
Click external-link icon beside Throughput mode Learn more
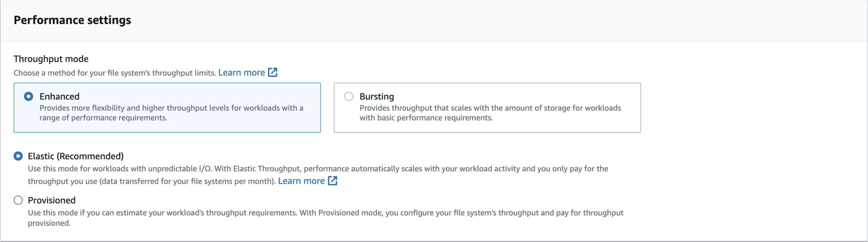273,72
